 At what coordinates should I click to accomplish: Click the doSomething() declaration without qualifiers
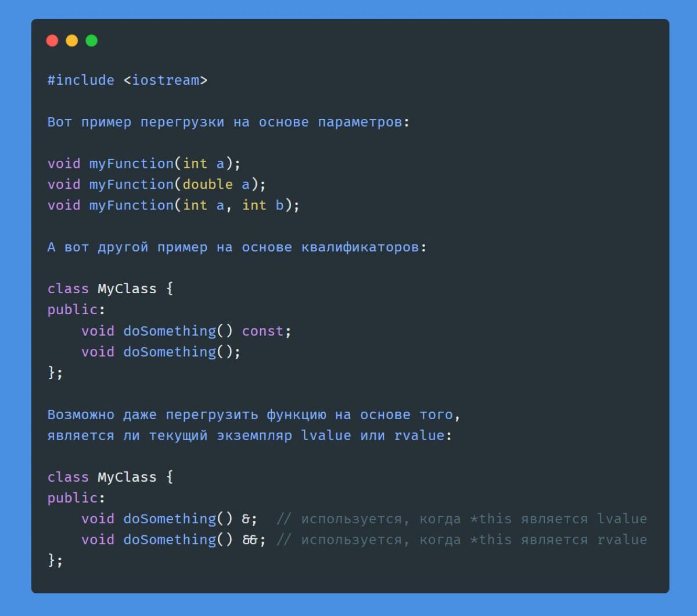click(x=161, y=352)
